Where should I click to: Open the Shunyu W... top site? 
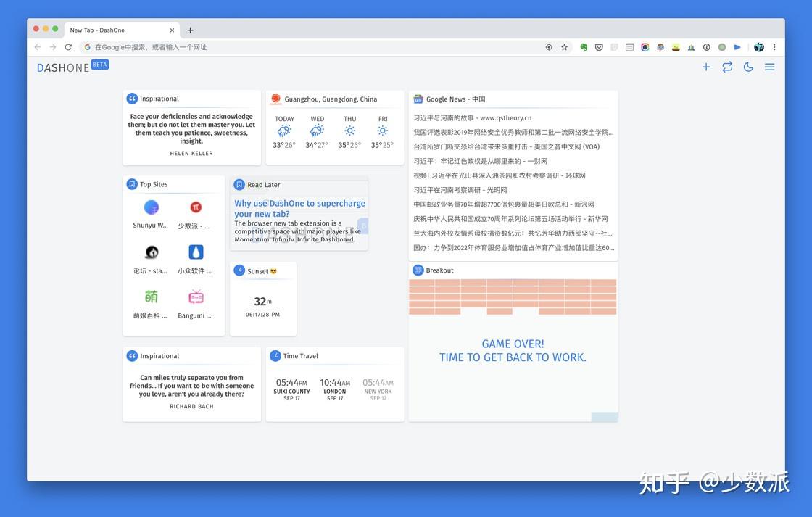point(151,215)
